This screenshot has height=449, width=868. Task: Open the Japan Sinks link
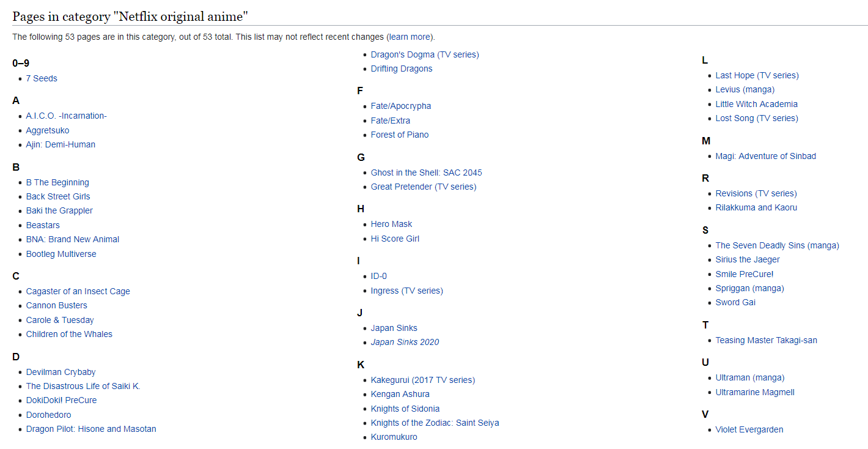pyautogui.click(x=394, y=328)
